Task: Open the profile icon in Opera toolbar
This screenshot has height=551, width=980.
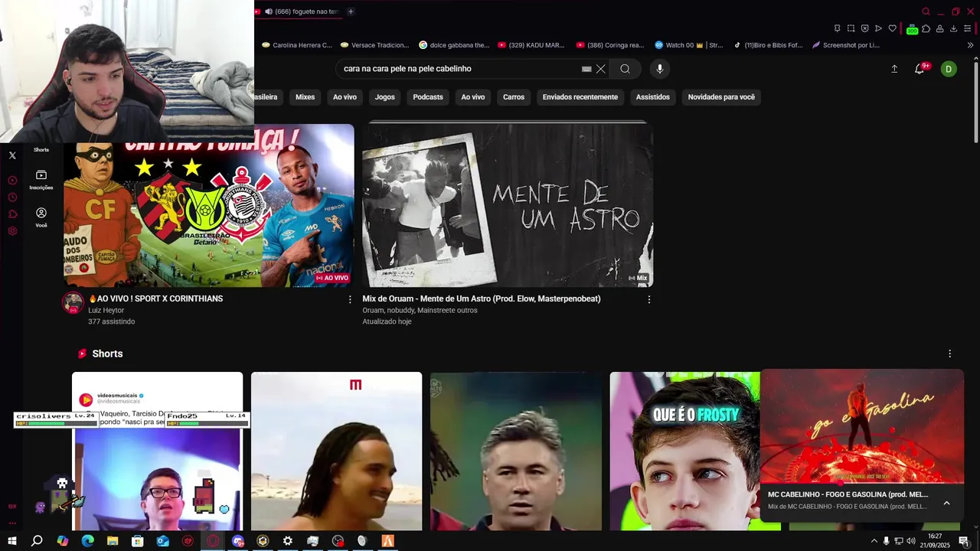Action: point(939,28)
